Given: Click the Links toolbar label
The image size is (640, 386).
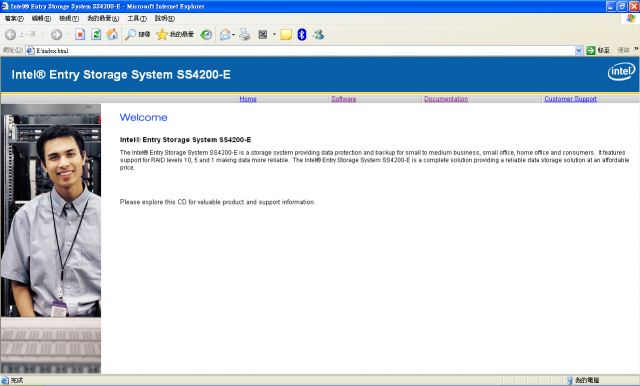Looking at the screenshot, I should 623,50.
